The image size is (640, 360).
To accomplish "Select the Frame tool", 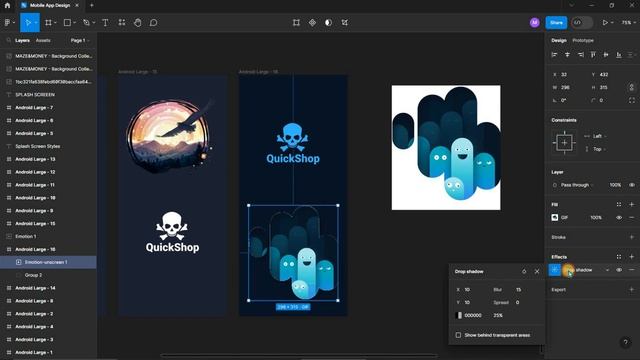I will pos(49,23).
